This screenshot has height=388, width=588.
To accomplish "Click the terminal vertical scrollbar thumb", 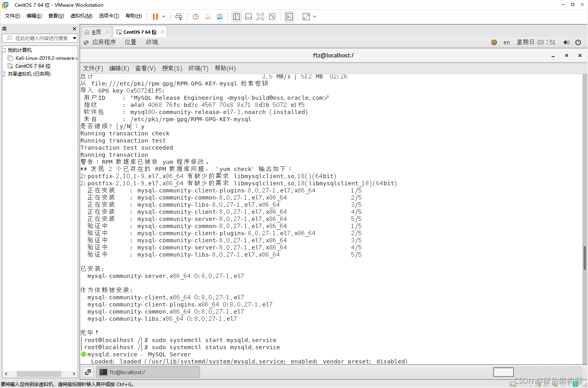I will (x=585, y=258).
